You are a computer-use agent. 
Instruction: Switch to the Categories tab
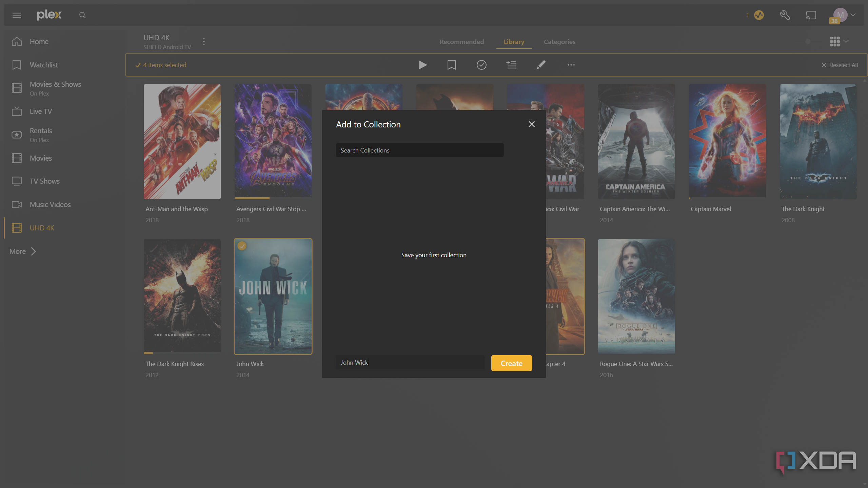pyautogui.click(x=559, y=42)
